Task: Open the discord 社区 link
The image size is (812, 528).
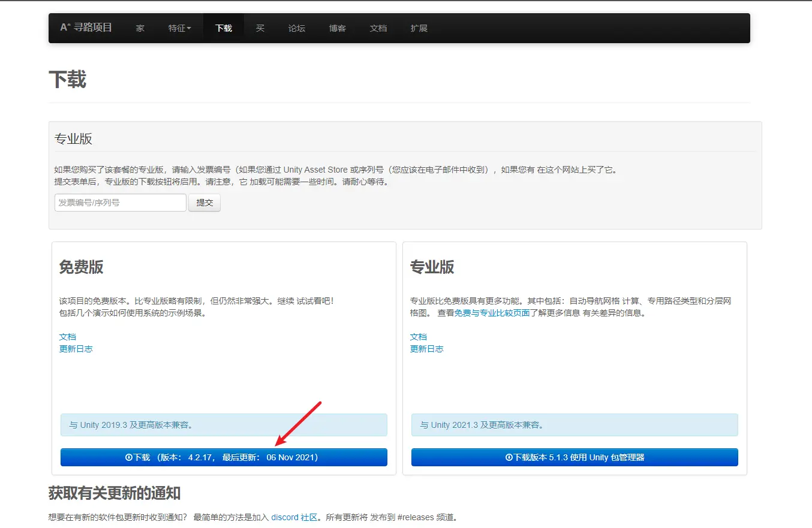Action: tap(294, 517)
